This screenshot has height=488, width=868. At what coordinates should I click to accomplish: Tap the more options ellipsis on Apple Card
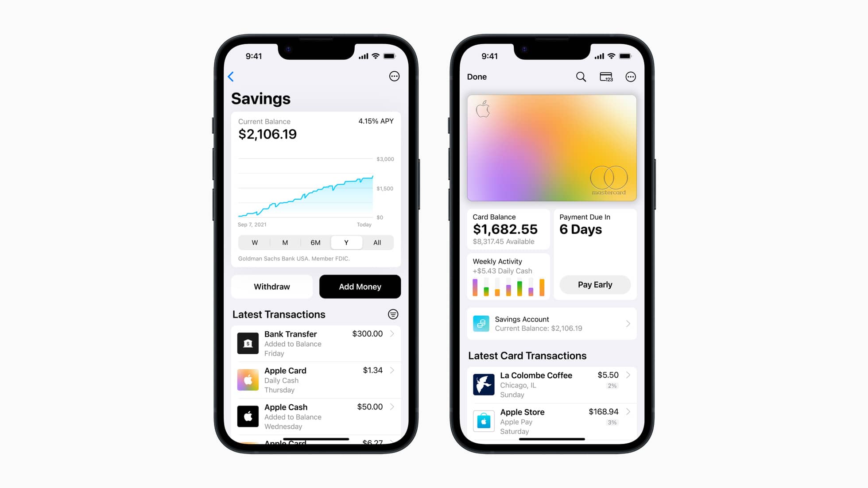pyautogui.click(x=631, y=76)
